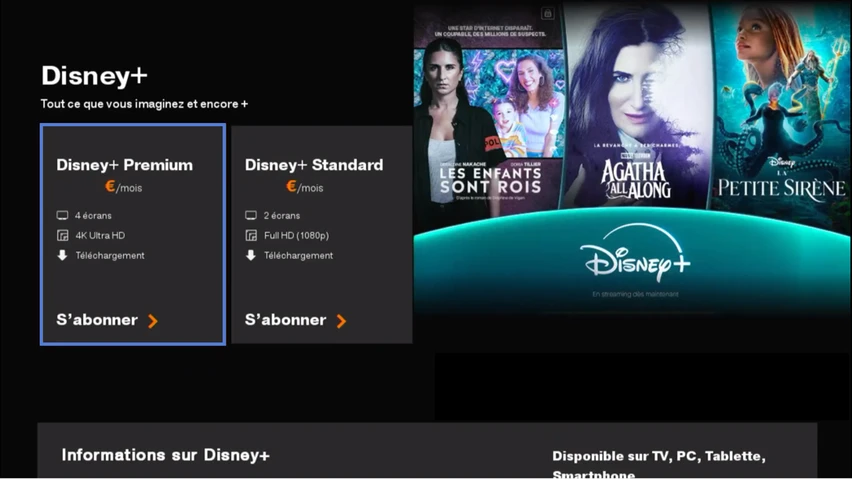Click the Premium plan Téléchargement download icon
Viewport: 852px width, 479px height.
[62, 256]
